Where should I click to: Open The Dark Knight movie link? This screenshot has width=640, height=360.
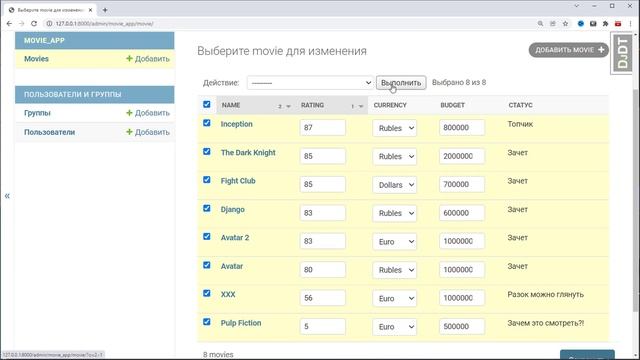248,153
